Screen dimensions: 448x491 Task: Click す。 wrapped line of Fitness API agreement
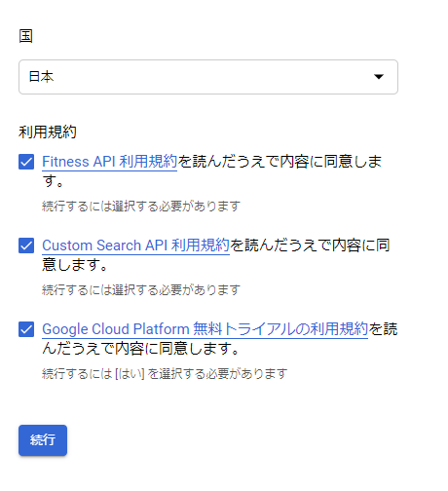pos(53,181)
